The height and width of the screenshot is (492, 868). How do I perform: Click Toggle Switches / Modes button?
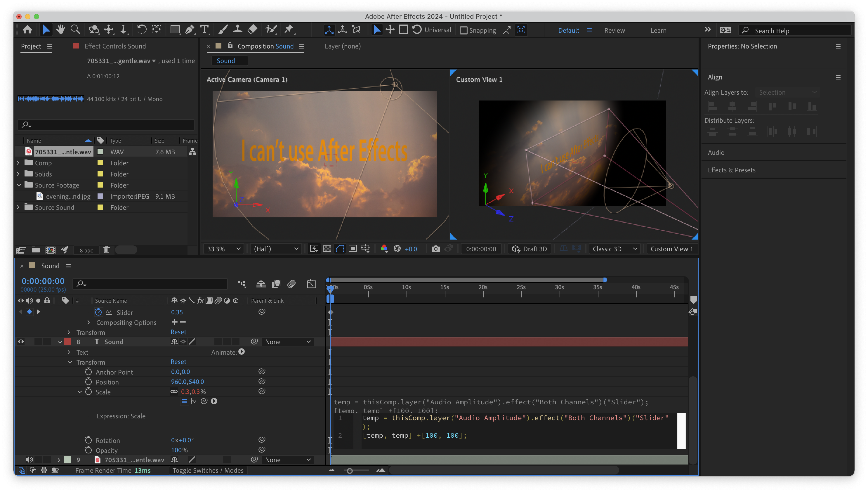click(208, 470)
